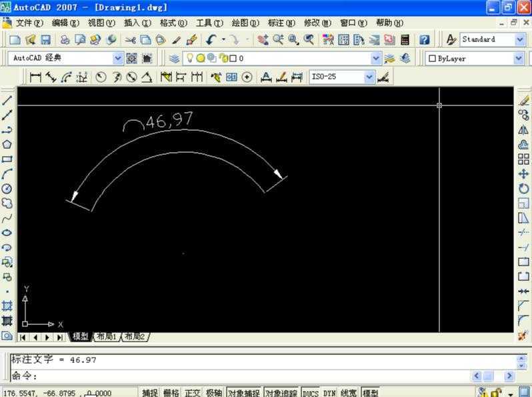
Task: Select the Polygon draw tool
Action: (x=7, y=144)
